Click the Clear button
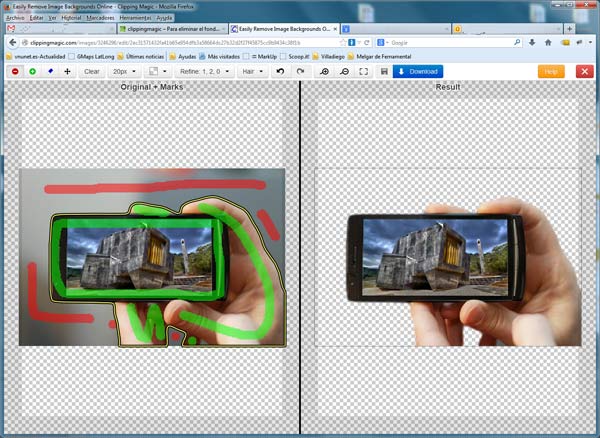 [91, 72]
